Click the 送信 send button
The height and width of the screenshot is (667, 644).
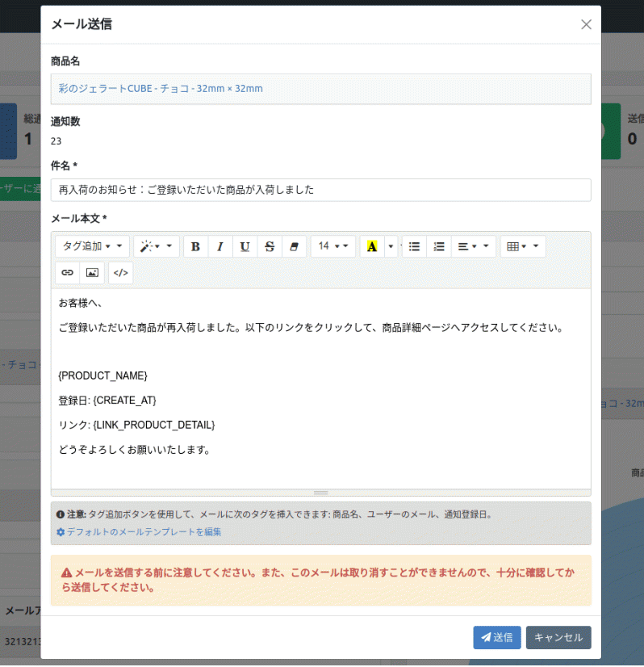click(497, 637)
